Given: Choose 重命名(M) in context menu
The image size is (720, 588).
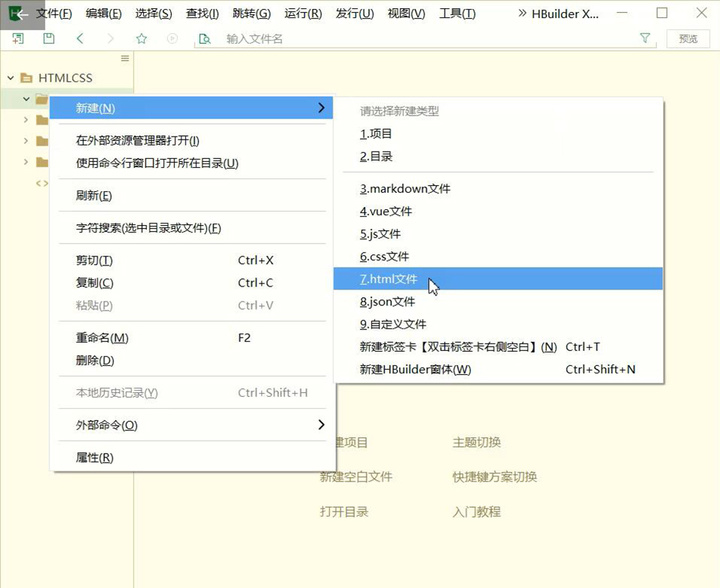Looking at the screenshot, I should coord(191,338).
